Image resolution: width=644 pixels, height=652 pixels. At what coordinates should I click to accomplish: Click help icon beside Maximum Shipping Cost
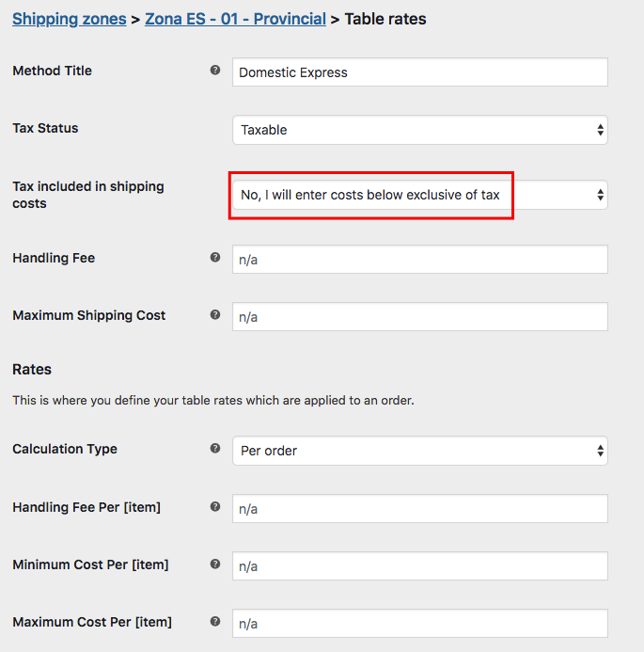(x=215, y=315)
